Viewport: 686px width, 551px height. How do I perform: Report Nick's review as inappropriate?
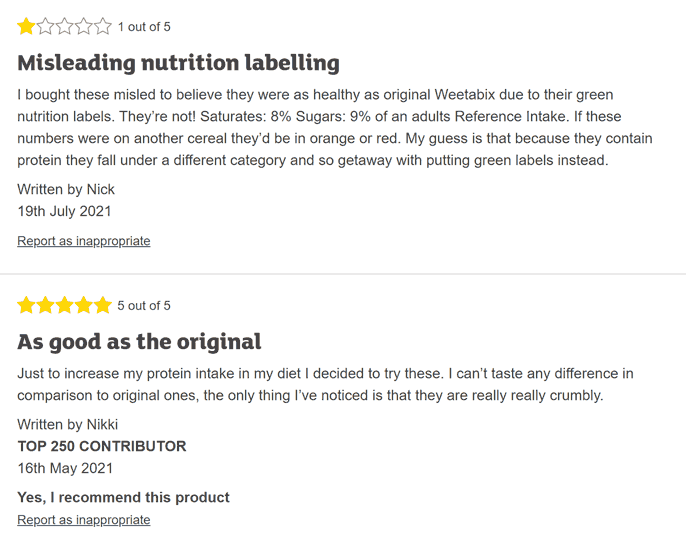pyautogui.click(x=84, y=241)
